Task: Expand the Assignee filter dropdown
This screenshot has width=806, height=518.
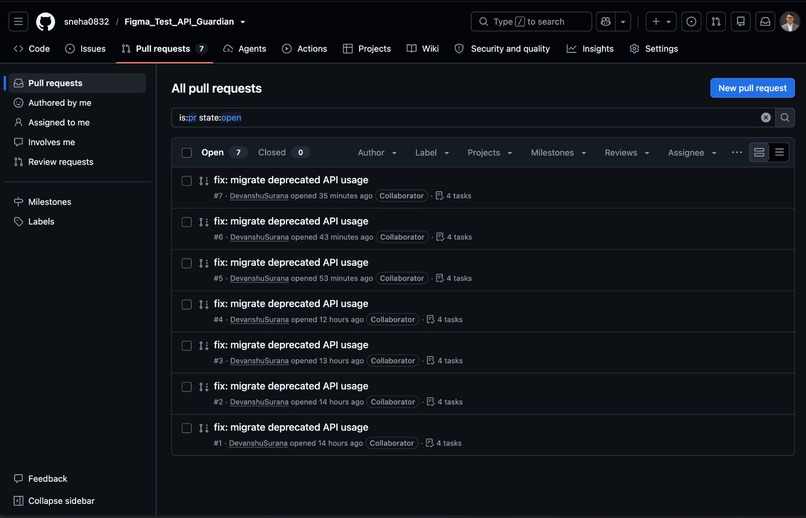Action: pyautogui.click(x=692, y=153)
